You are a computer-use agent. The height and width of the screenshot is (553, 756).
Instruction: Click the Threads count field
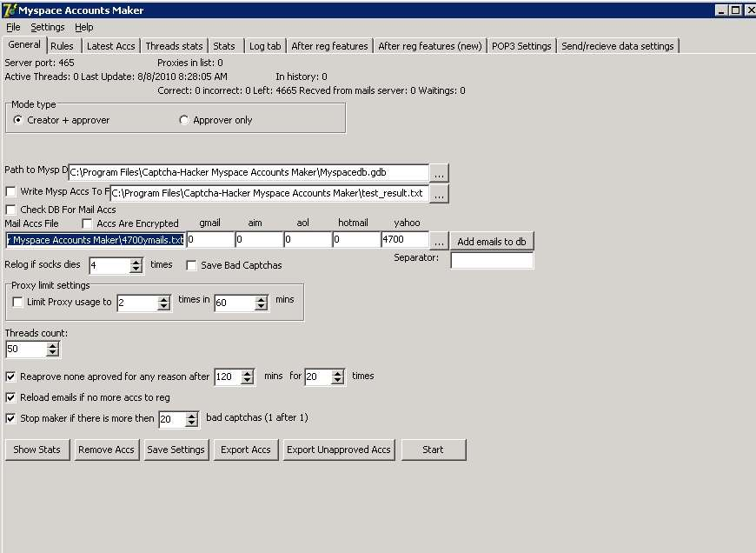pos(27,350)
